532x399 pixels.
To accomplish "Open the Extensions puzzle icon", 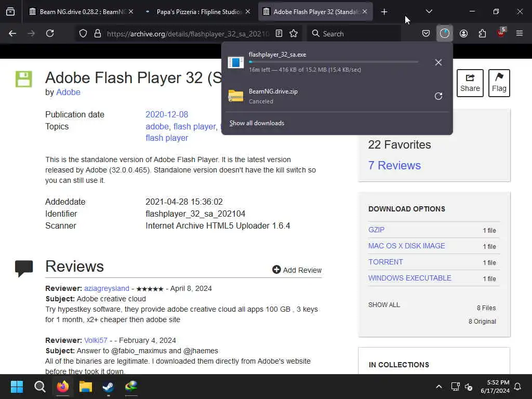I will click(x=482, y=34).
